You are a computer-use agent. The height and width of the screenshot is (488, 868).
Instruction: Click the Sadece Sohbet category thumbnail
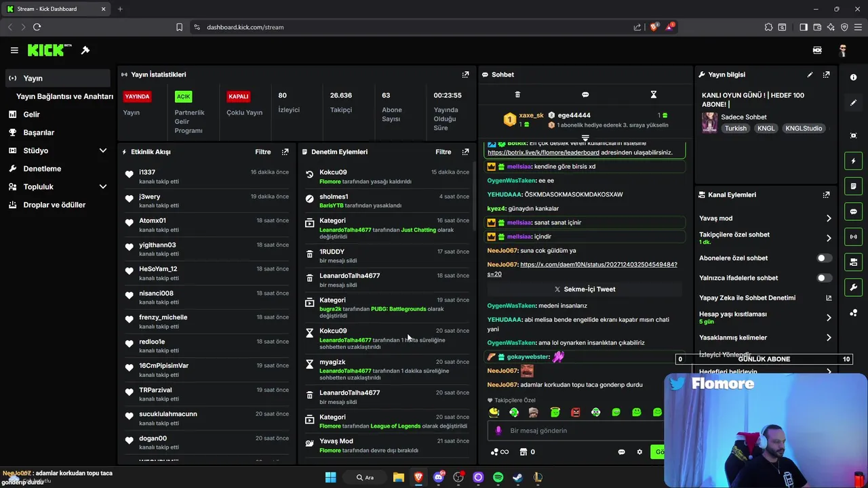click(x=709, y=123)
